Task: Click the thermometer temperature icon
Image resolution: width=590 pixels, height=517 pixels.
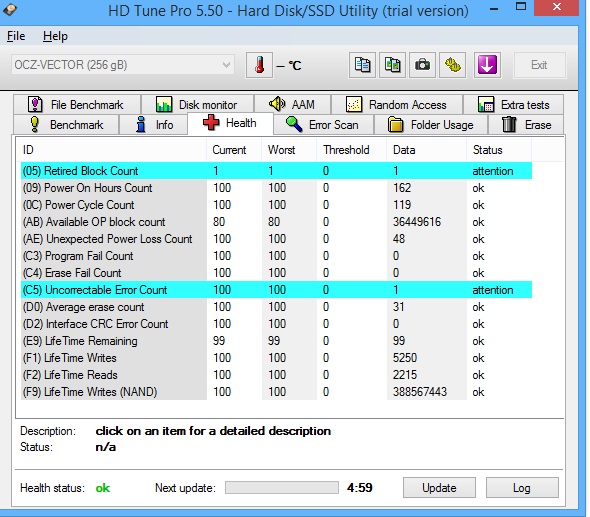Action: 259,65
